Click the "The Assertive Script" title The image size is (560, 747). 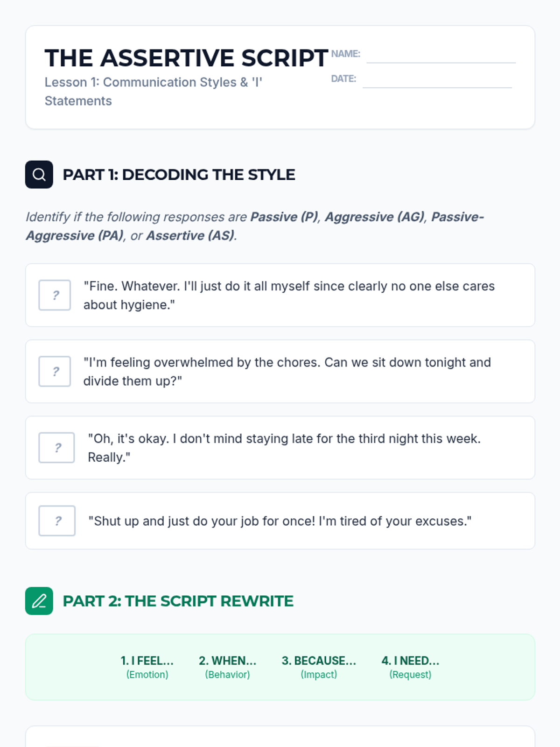[x=186, y=58]
